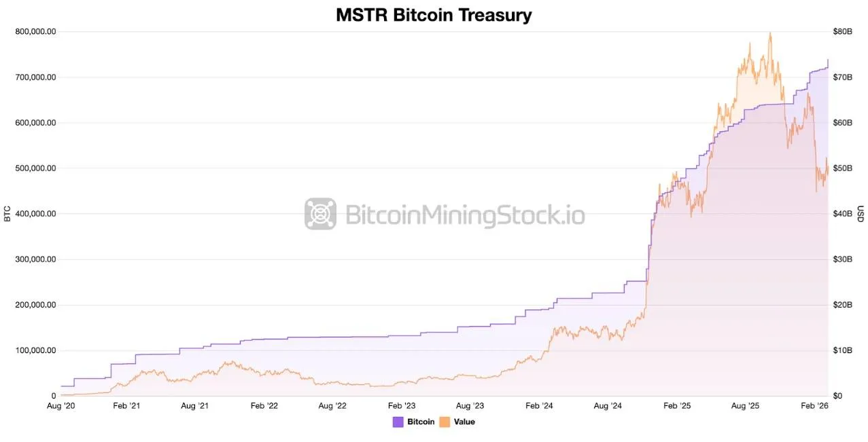The height and width of the screenshot is (442, 868).
Task: Click the purple Bitcoin legend swatch
Action: [x=398, y=422]
